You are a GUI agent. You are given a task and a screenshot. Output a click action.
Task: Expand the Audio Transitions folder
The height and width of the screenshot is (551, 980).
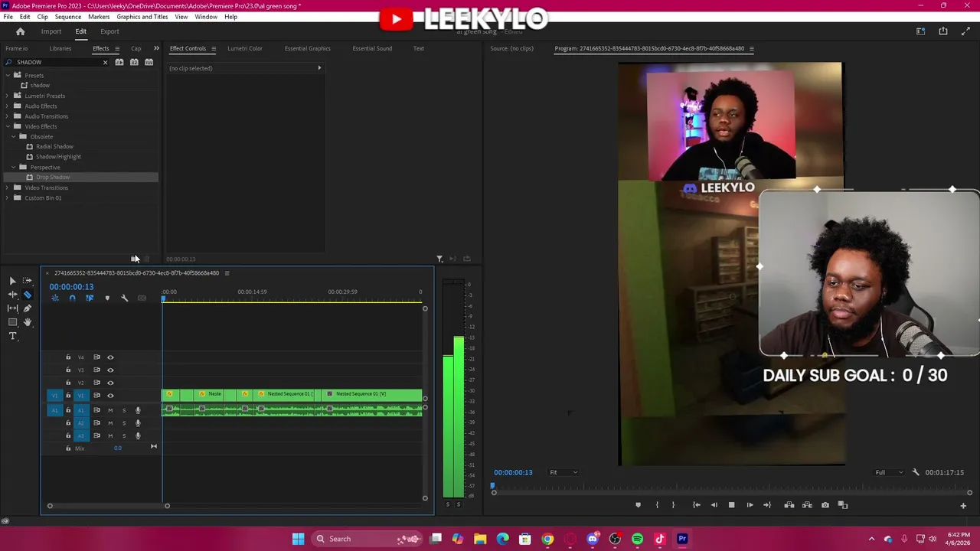pos(7,116)
